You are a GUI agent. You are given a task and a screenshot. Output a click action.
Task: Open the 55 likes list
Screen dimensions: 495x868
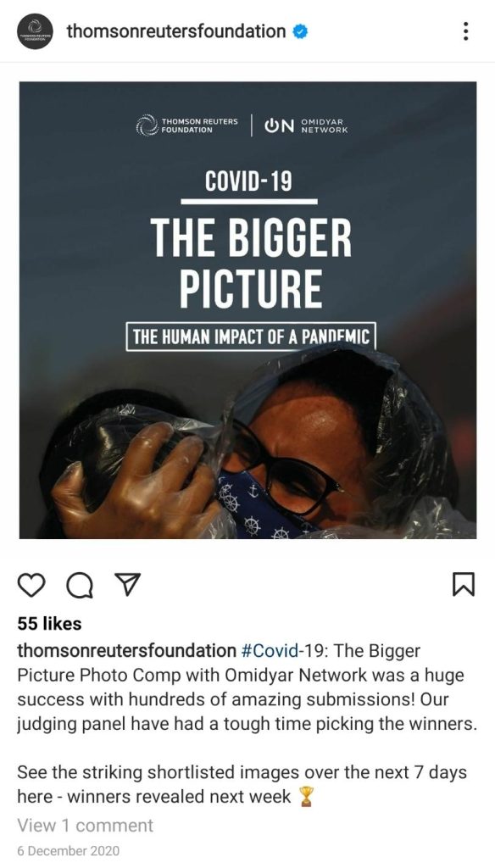click(x=49, y=624)
